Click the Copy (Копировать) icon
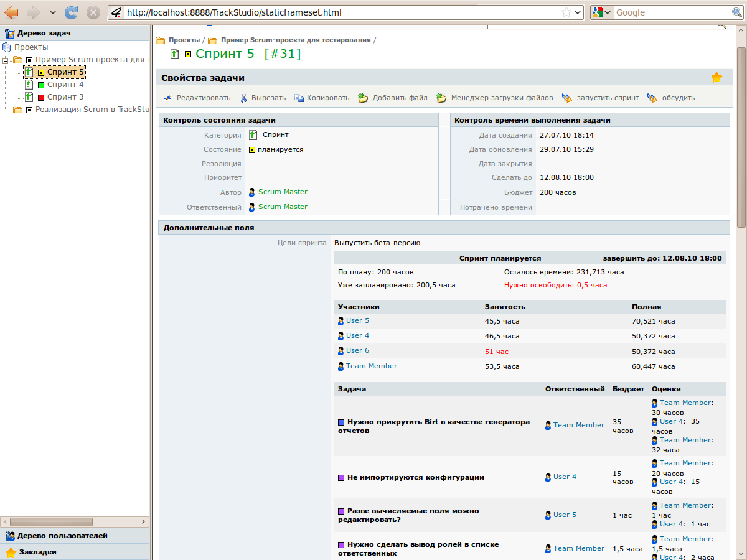Screen dimensions: 747x560 pos(299,98)
